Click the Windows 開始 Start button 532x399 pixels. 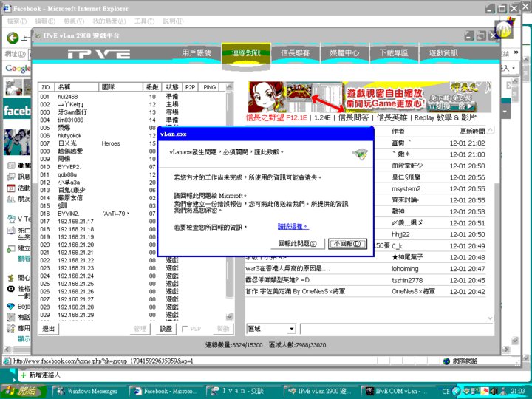tap(23, 391)
